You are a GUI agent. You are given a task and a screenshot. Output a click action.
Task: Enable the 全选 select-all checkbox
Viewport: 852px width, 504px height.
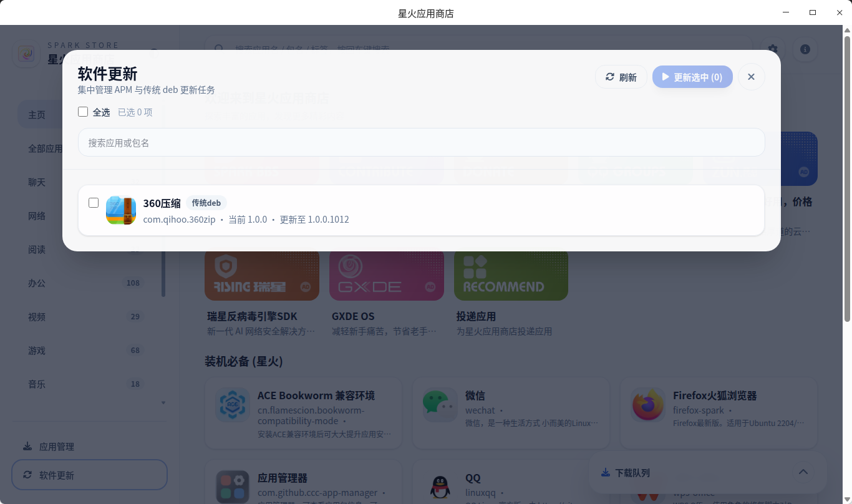pyautogui.click(x=82, y=112)
